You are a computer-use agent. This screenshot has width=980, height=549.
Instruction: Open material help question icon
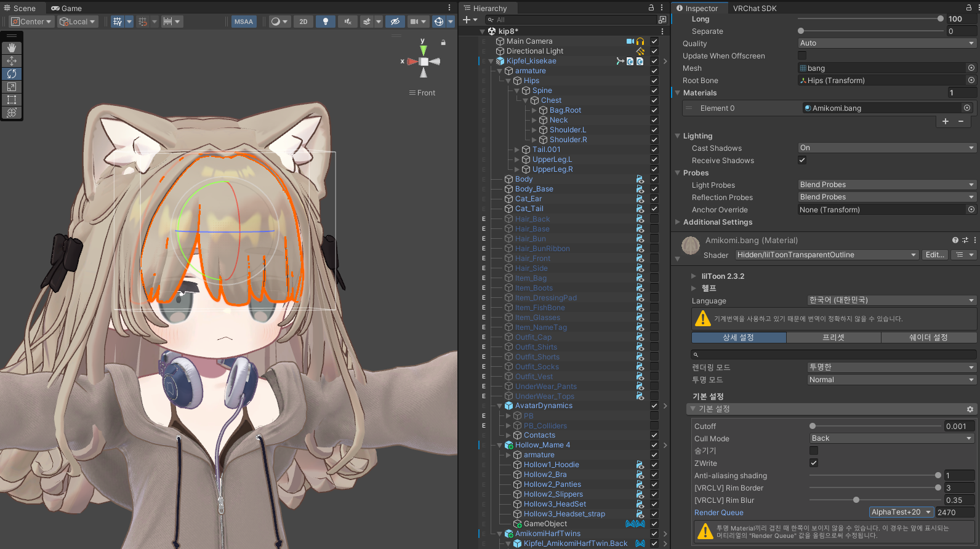[955, 240]
